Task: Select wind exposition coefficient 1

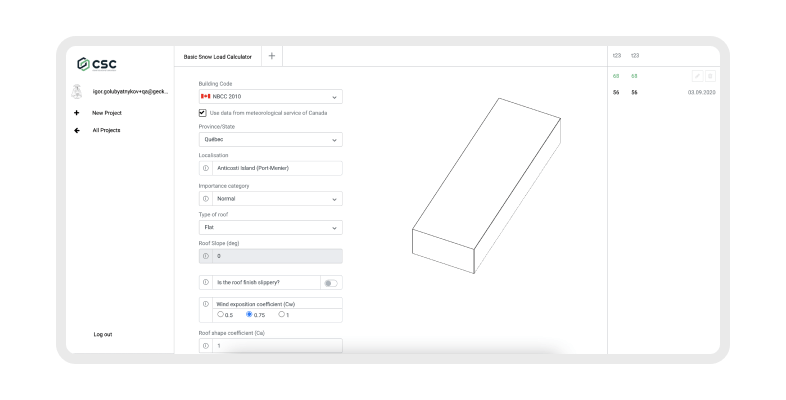Action: [281, 315]
